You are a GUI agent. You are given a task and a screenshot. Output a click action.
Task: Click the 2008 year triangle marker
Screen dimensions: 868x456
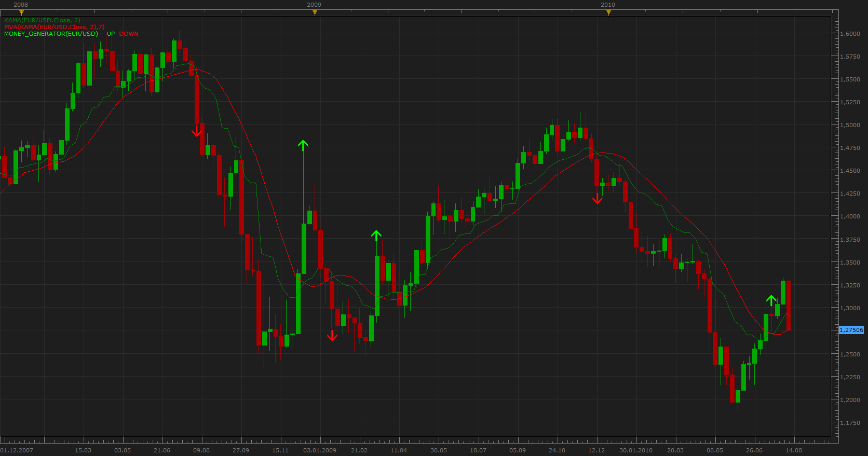pos(21,12)
